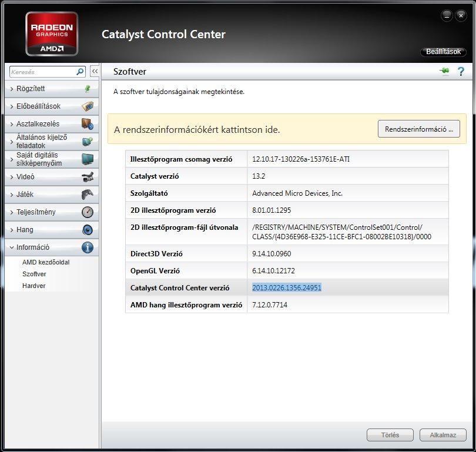Click OpenGL version 6.14.10.12172
This screenshot has height=452, width=476.
(273, 271)
